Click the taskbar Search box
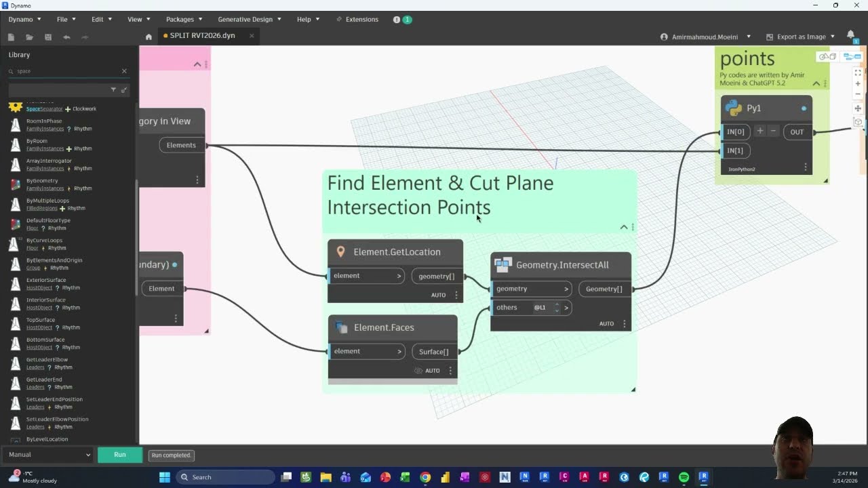 [226, 477]
